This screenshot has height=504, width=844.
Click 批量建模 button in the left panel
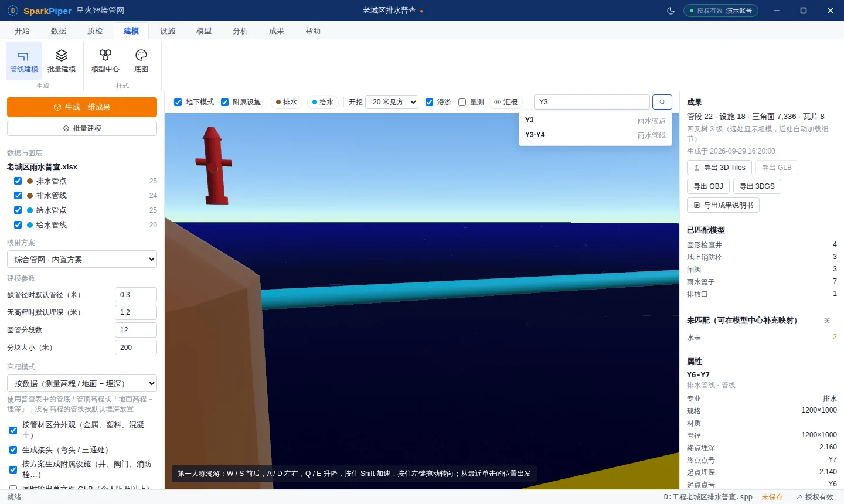[82, 128]
